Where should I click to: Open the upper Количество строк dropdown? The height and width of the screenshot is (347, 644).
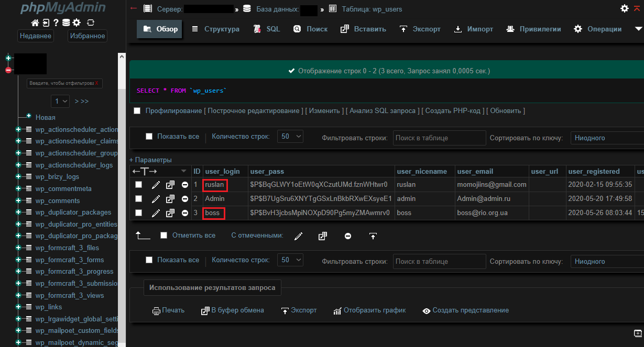point(290,137)
